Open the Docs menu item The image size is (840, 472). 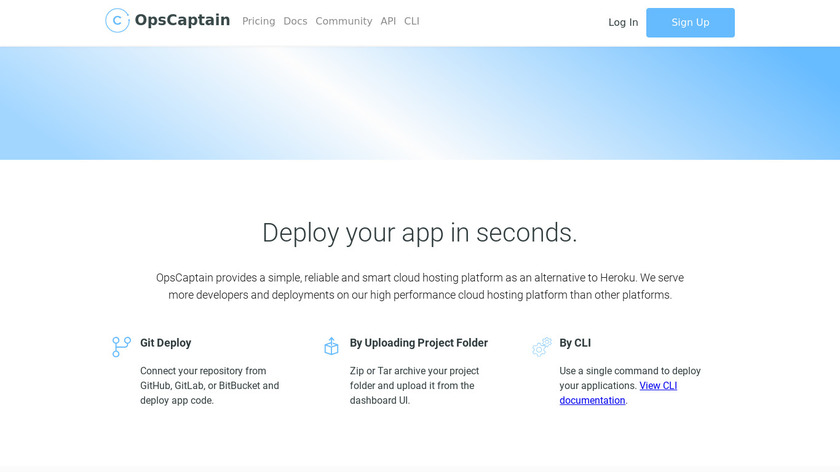[295, 21]
